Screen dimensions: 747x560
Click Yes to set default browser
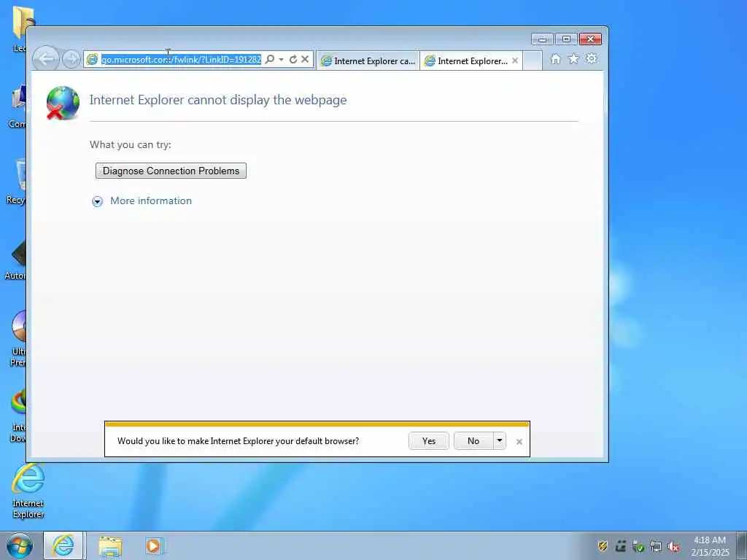(429, 441)
